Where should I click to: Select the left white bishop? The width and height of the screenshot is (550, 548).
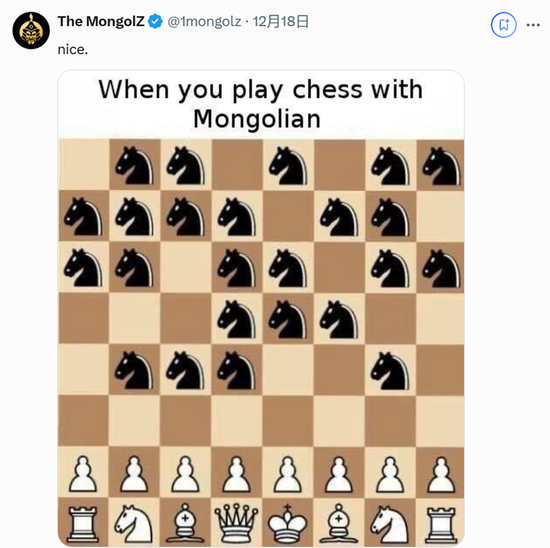185,523
